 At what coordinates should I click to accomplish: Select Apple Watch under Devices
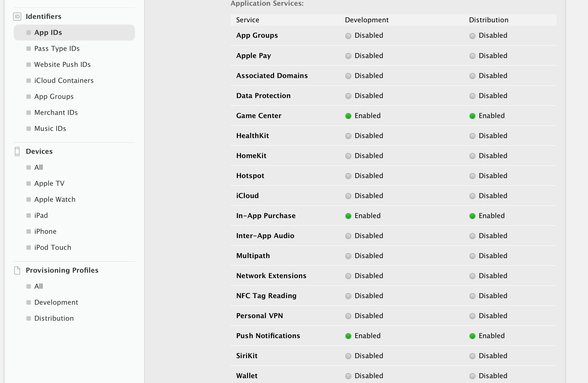[55, 199]
